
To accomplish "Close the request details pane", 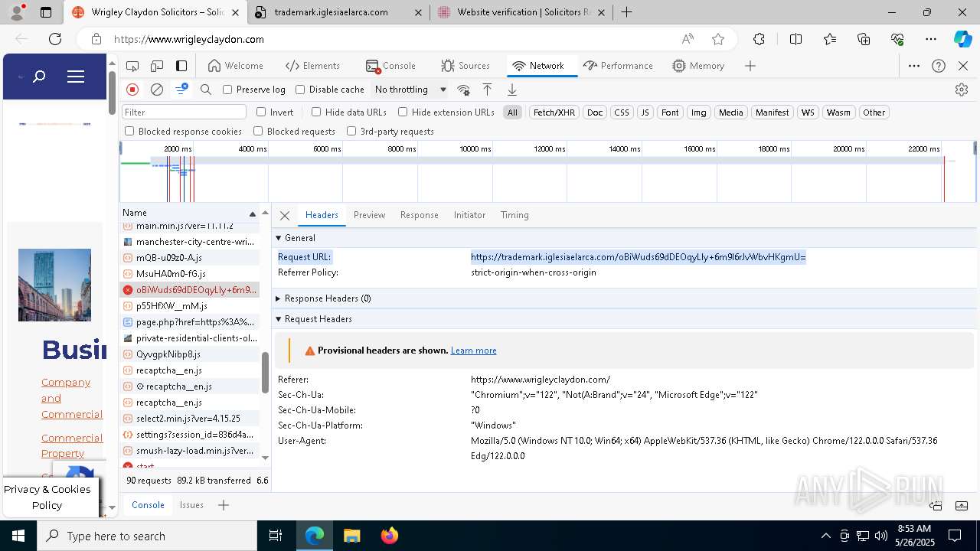I will [x=285, y=216].
